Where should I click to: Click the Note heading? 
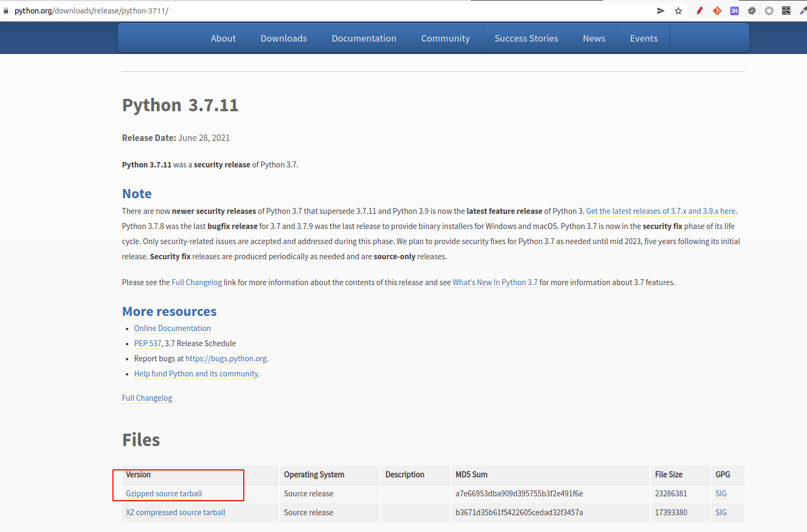point(137,194)
